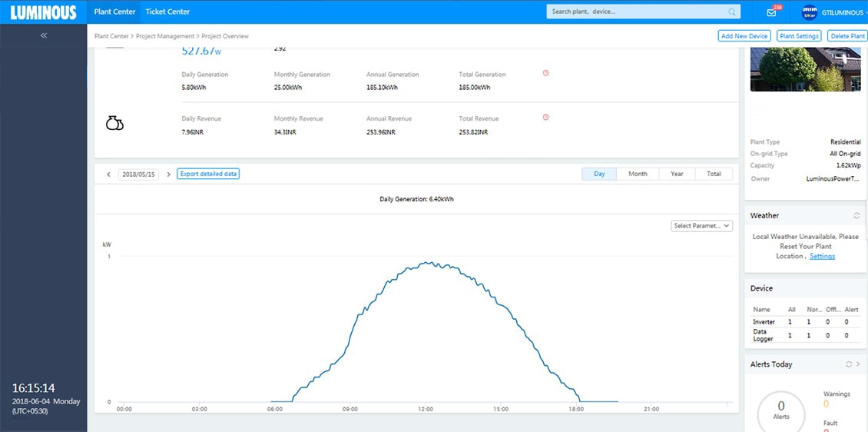Click the Luminous logo
The width and height of the screenshot is (868, 432).
point(43,12)
